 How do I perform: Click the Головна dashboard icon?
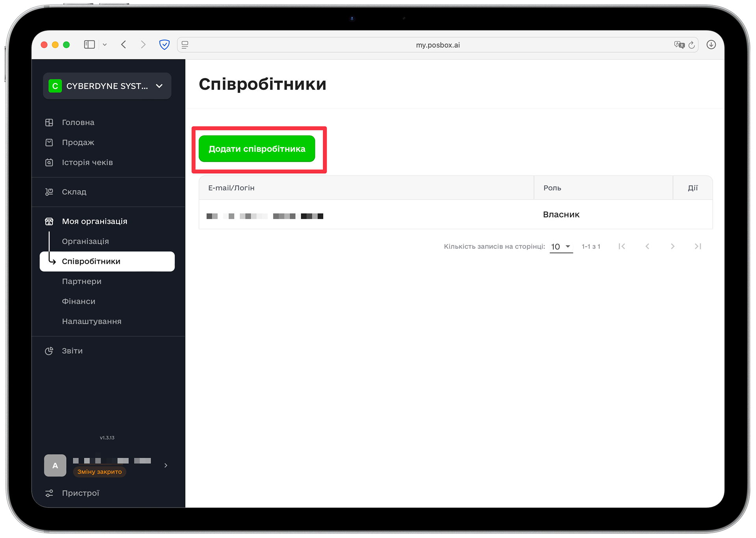point(49,122)
